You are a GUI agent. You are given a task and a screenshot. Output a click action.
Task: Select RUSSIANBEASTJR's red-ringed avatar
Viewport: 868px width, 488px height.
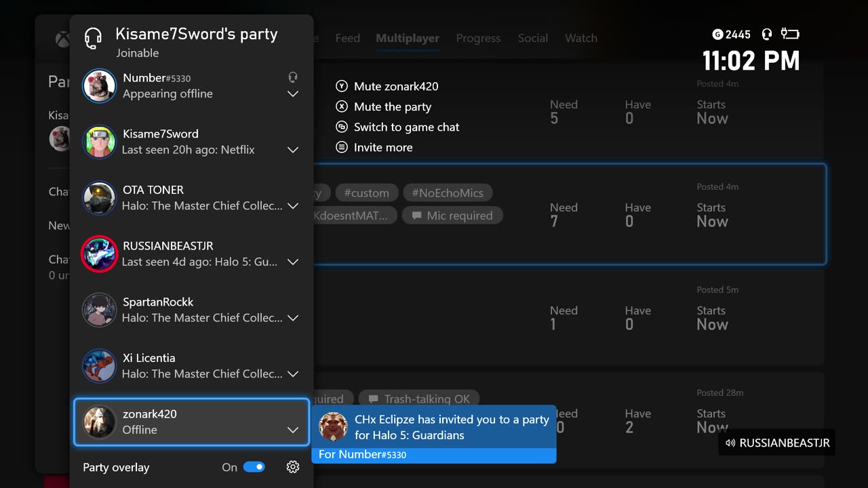coord(99,253)
